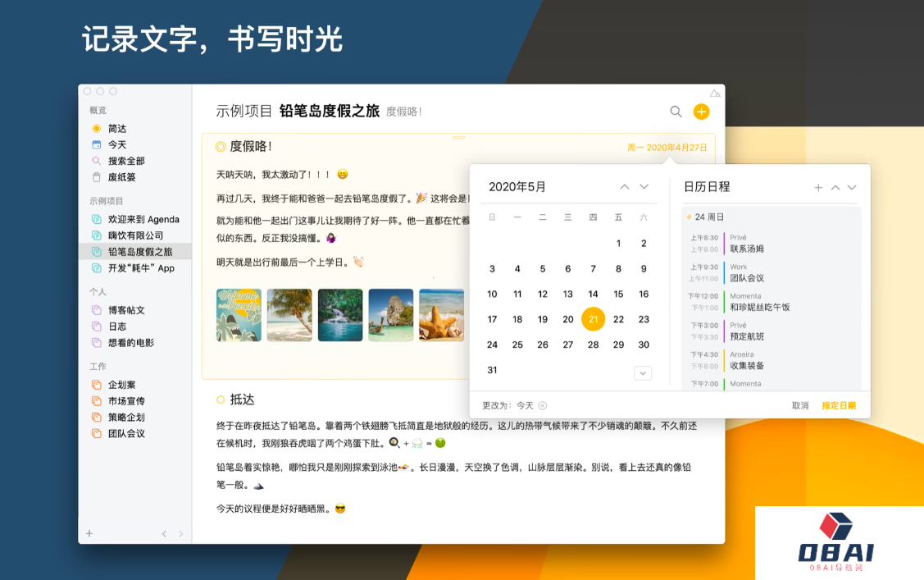Click the sidebar back arrow icon
The image size is (924, 580).
click(x=164, y=534)
